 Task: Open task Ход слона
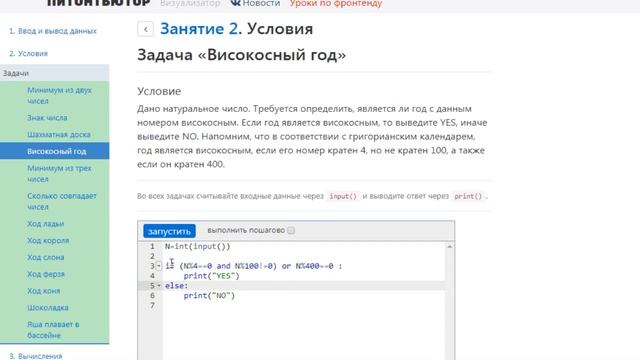(x=46, y=257)
